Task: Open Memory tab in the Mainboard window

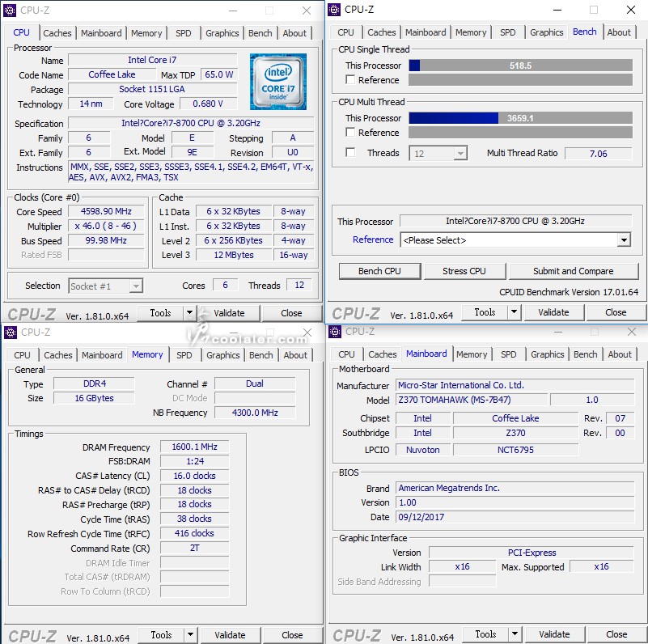Action: (x=472, y=354)
